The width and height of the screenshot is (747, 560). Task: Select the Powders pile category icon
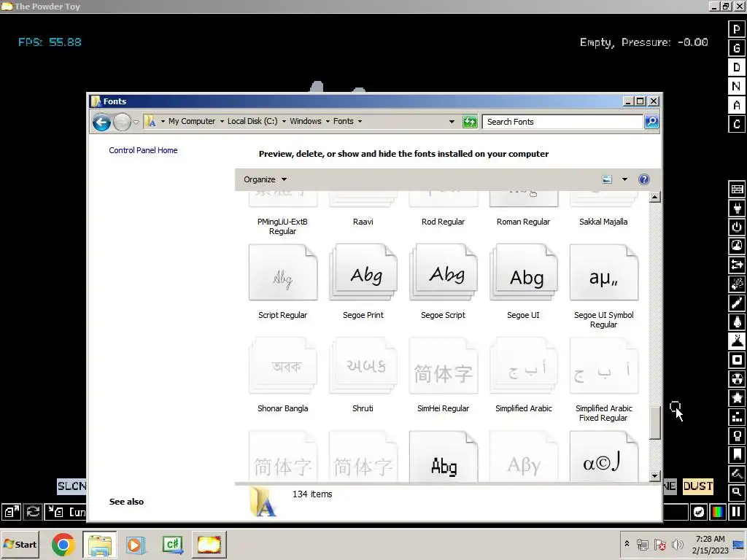coord(737,341)
